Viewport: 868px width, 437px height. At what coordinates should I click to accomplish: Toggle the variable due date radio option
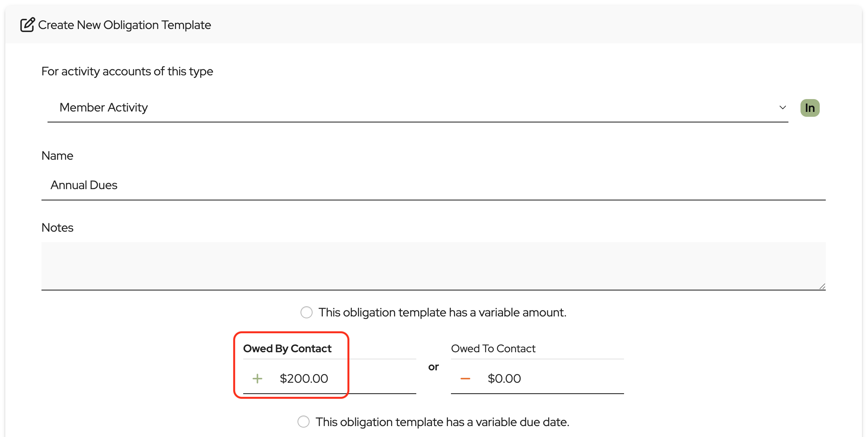coord(304,422)
